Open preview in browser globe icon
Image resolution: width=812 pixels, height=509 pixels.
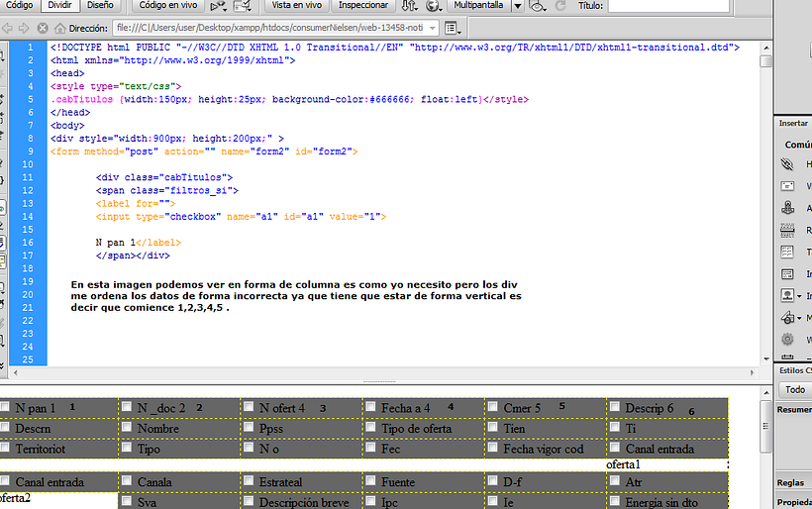point(433,6)
